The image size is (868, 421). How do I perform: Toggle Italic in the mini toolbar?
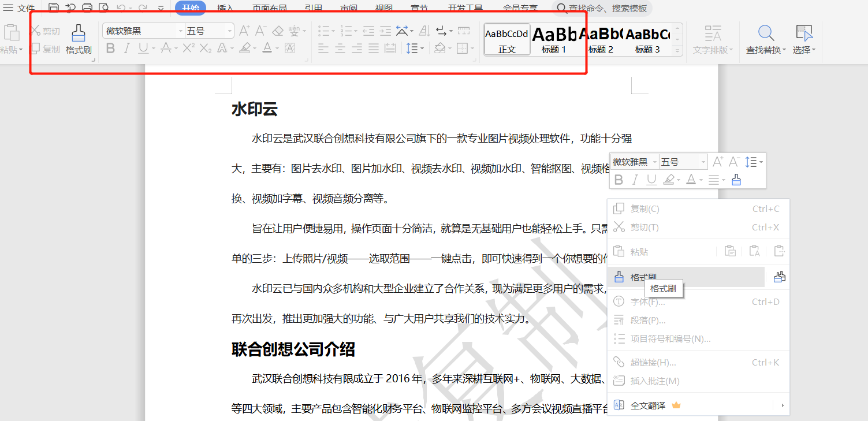click(x=635, y=180)
